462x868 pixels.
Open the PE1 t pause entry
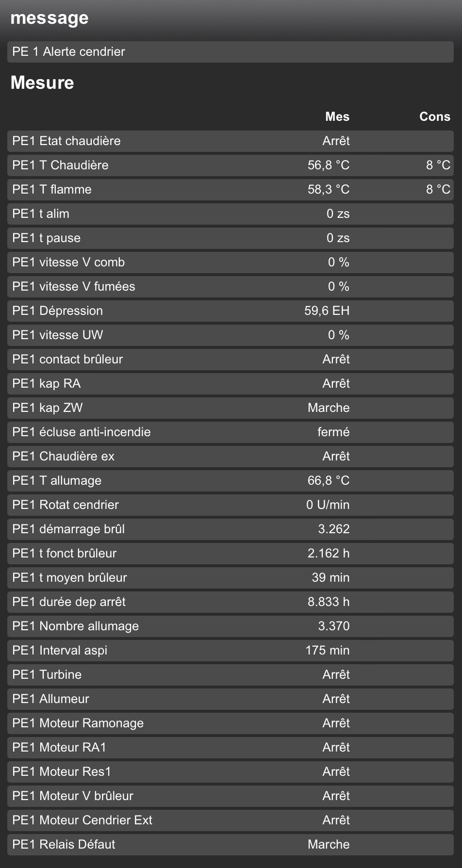[230, 238]
